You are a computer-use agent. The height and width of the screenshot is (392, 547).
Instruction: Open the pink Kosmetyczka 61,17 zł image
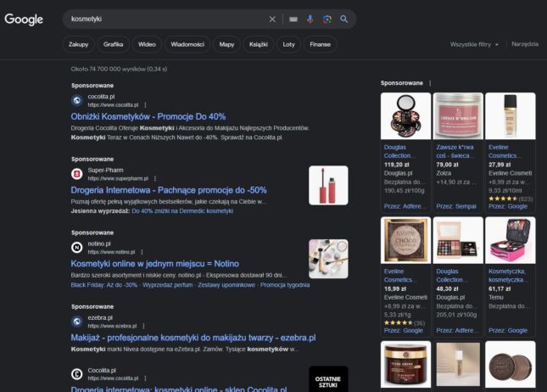click(511, 240)
